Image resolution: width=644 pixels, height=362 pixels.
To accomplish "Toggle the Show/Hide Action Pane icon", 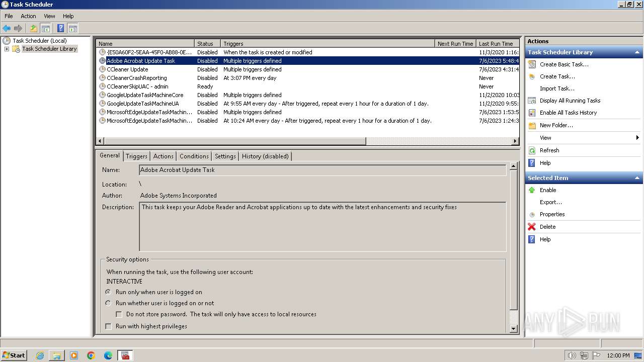I will (72, 29).
